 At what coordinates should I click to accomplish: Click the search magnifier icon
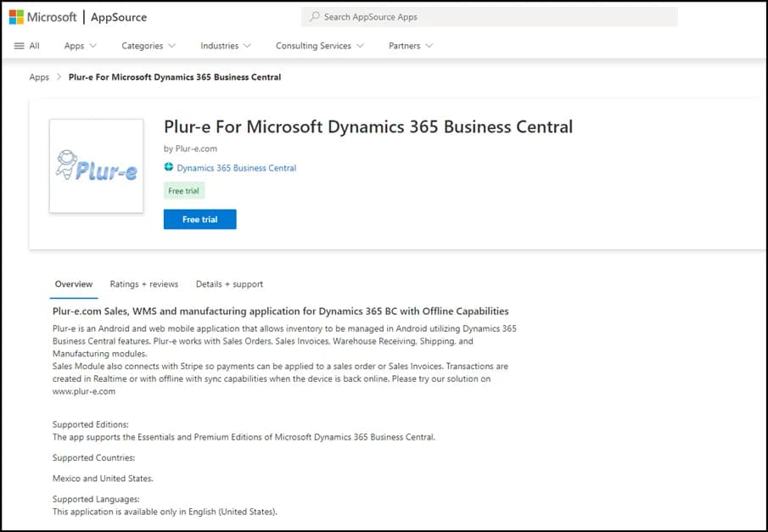[315, 17]
